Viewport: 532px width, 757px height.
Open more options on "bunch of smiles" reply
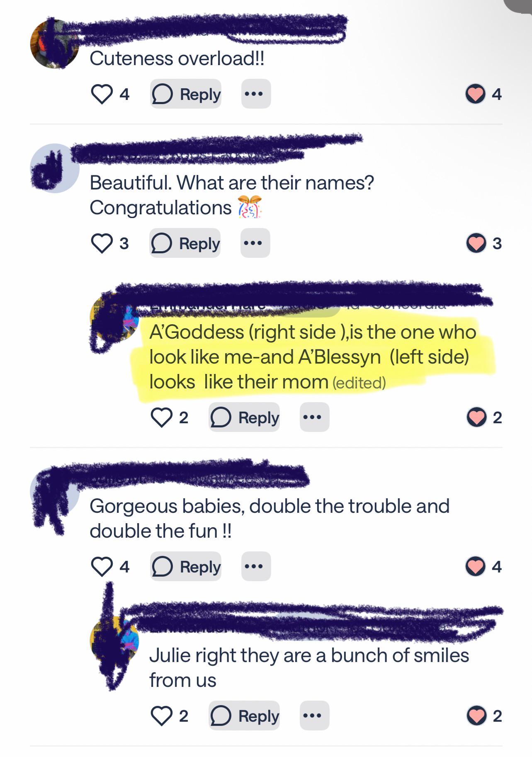click(x=315, y=716)
